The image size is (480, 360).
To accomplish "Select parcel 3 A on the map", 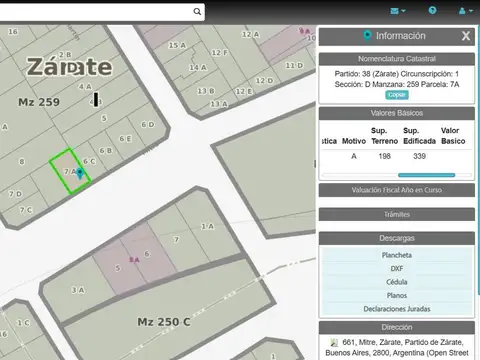I will click(78, 290).
